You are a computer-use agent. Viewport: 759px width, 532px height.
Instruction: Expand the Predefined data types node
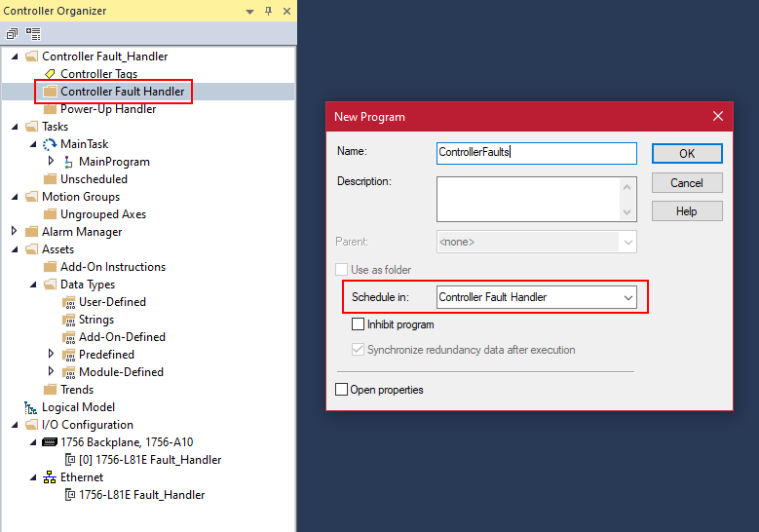(x=51, y=354)
